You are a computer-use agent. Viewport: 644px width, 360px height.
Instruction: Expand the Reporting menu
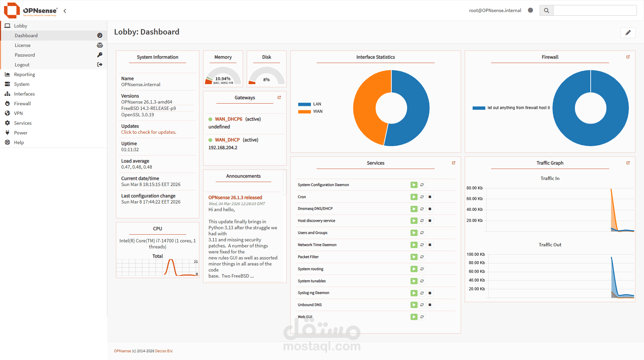coord(54,74)
